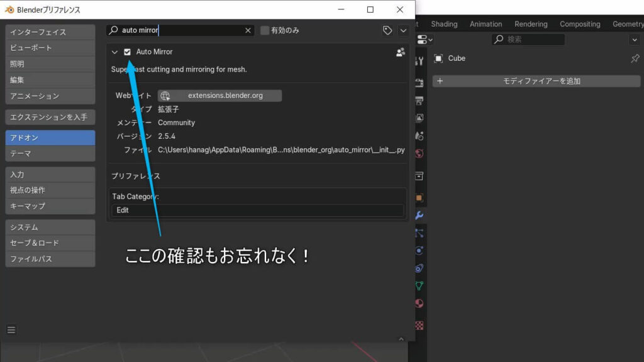This screenshot has height=362, width=644.
Task: Open the green Object Data mesh tab icon
Action: click(x=419, y=286)
